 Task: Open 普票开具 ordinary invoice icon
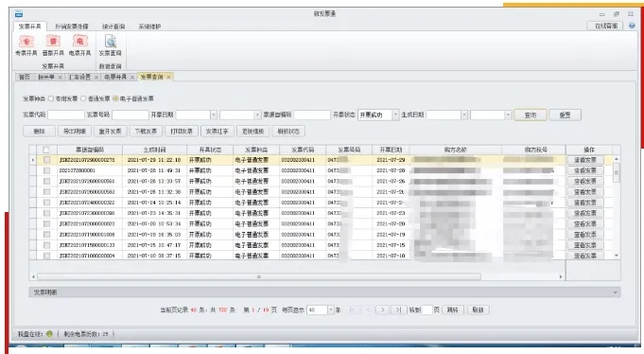[53, 45]
